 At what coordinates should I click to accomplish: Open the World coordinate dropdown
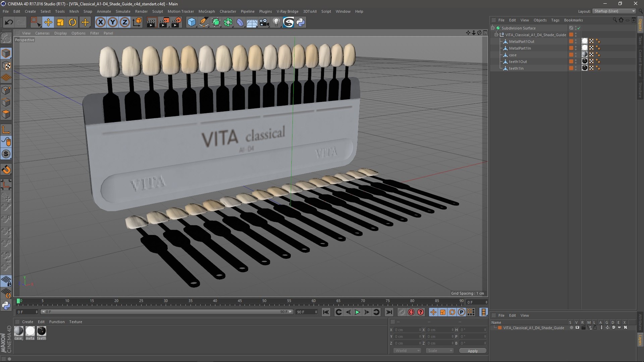pyautogui.click(x=407, y=351)
